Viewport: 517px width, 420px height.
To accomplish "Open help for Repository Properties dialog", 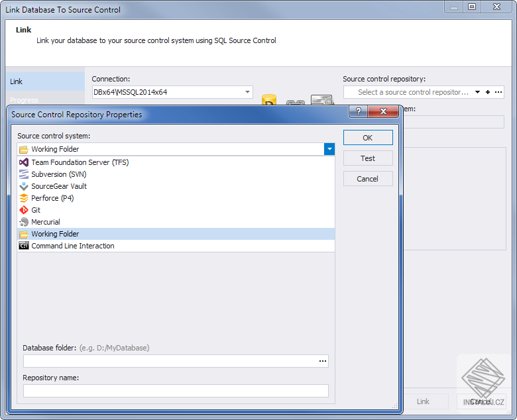I will (359, 111).
